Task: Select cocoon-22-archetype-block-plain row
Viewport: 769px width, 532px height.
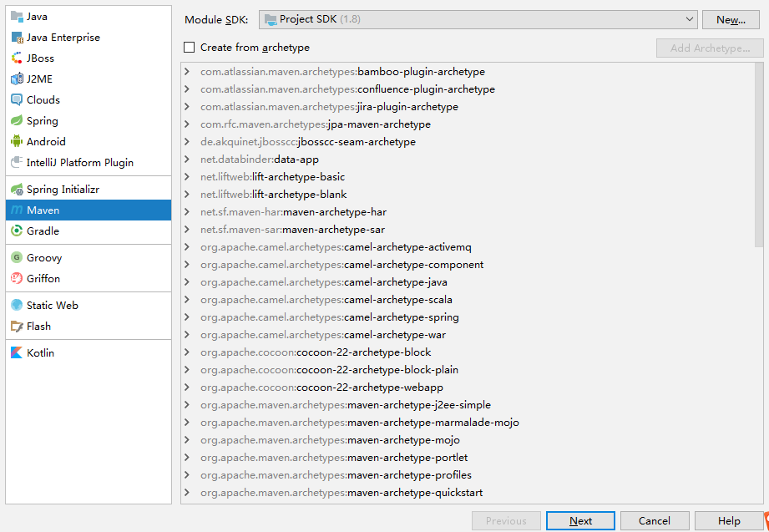Action: point(468,369)
